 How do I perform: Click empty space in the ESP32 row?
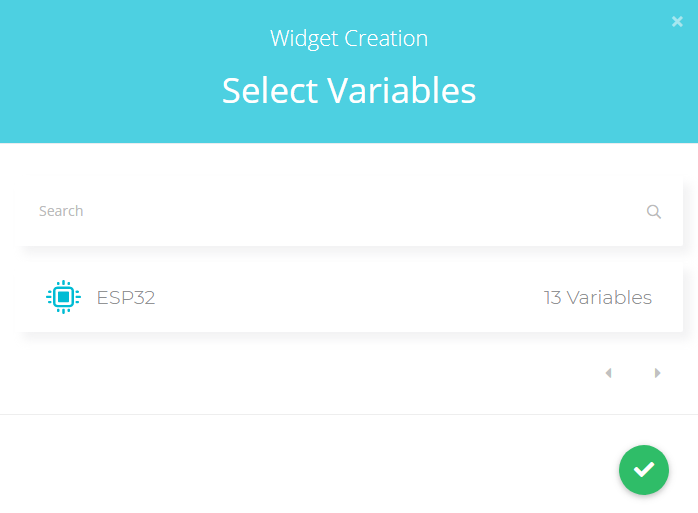click(x=350, y=297)
